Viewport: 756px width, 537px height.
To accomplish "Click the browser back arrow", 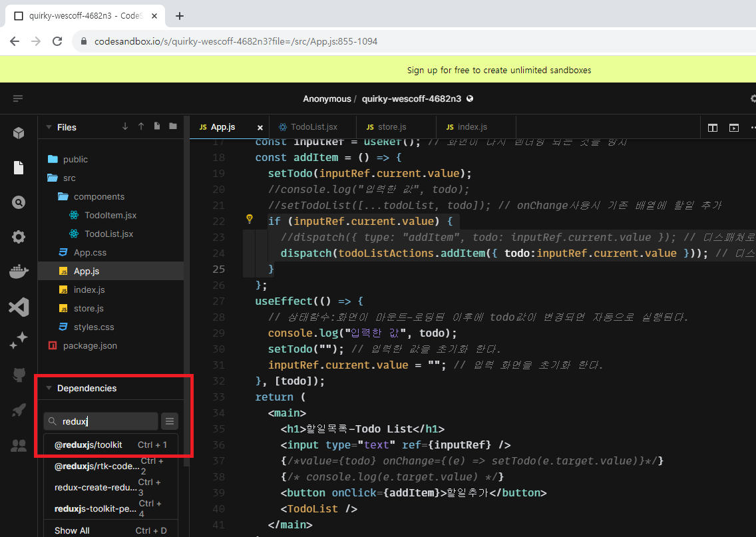I will coord(15,41).
